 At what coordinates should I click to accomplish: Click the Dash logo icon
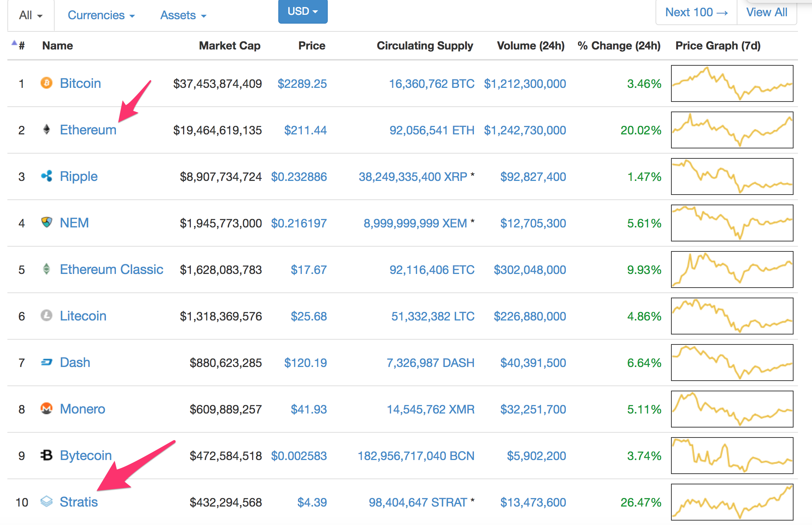click(46, 362)
